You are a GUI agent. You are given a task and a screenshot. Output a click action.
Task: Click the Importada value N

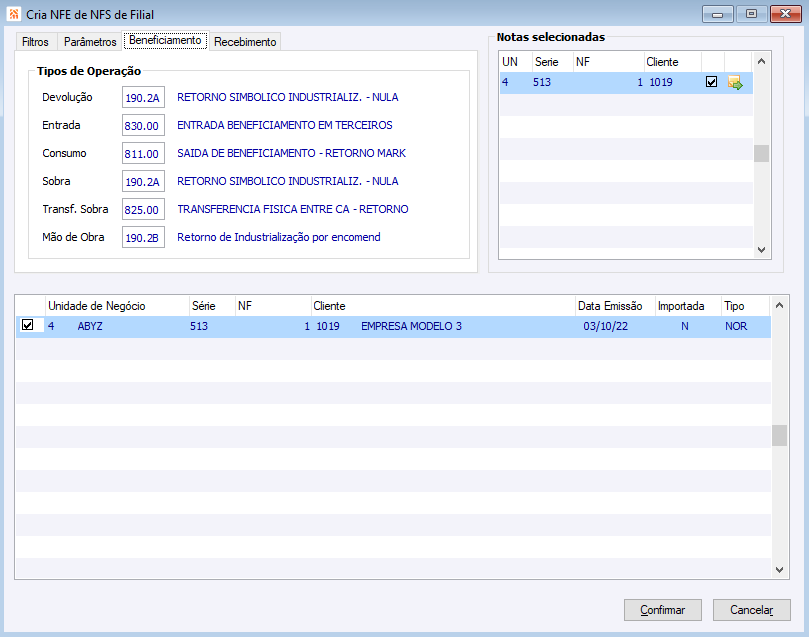(685, 326)
